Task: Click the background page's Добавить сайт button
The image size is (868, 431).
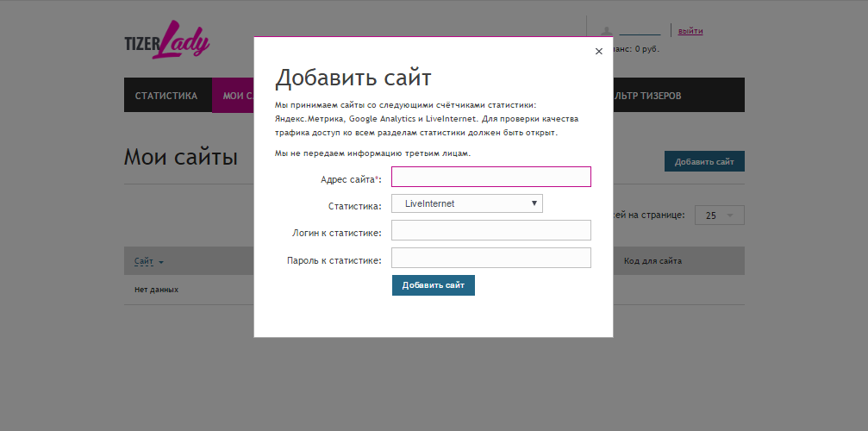Action: pos(704,161)
